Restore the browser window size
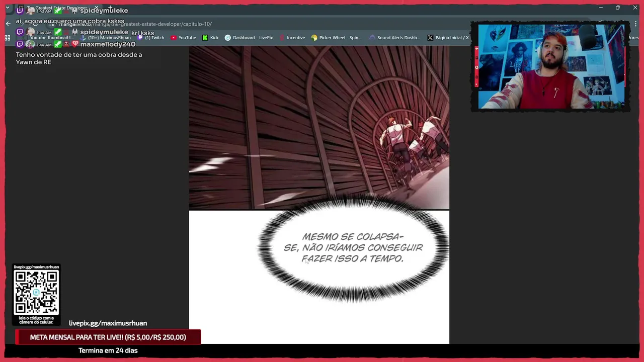The height and width of the screenshot is (362, 644). pos(617,8)
